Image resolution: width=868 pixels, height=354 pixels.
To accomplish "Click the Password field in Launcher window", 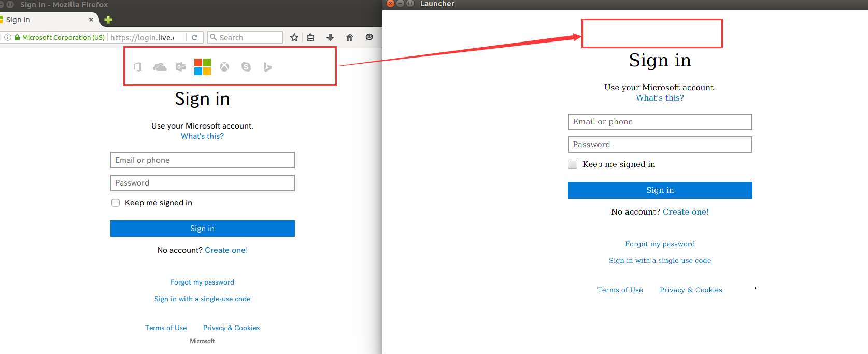I will tap(660, 145).
